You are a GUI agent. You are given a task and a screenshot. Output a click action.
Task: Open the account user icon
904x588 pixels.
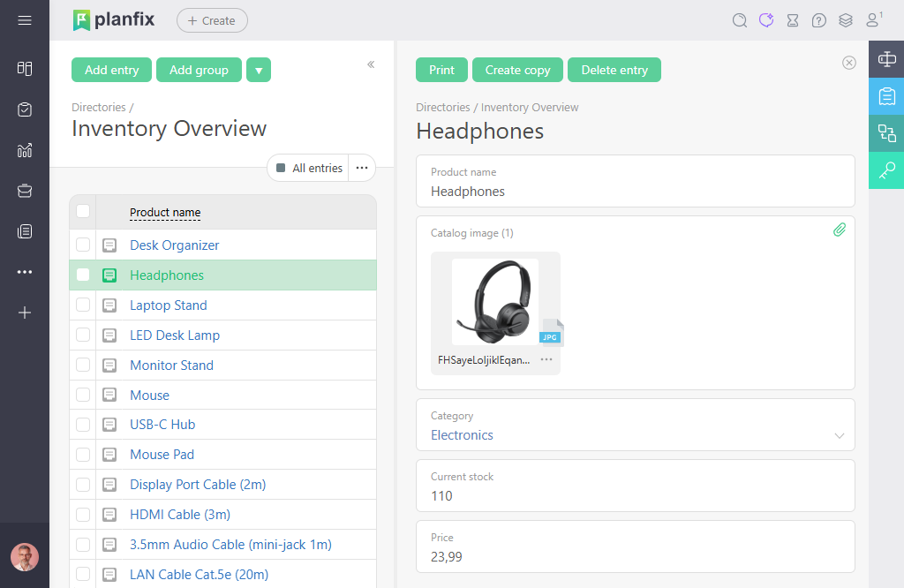(873, 21)
